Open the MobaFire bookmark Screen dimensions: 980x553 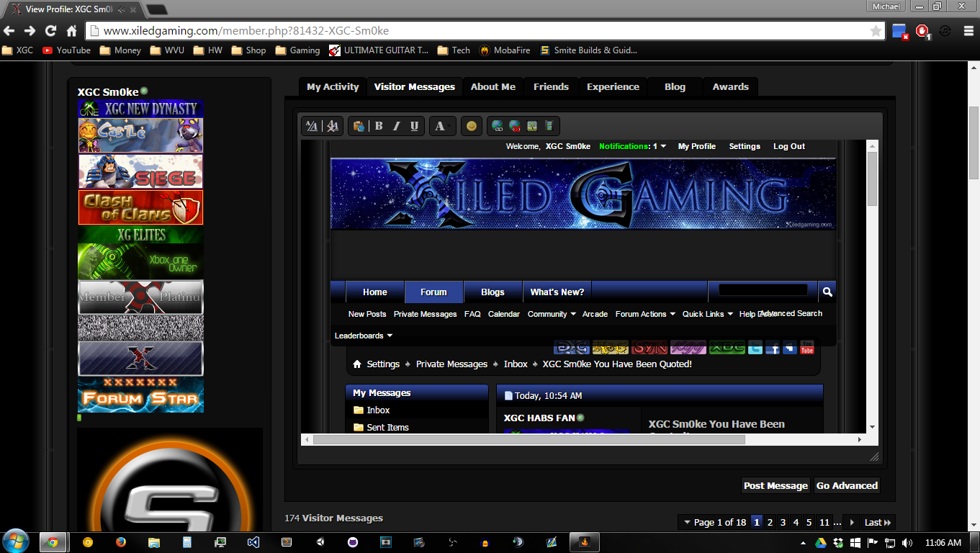coord(505,50)
